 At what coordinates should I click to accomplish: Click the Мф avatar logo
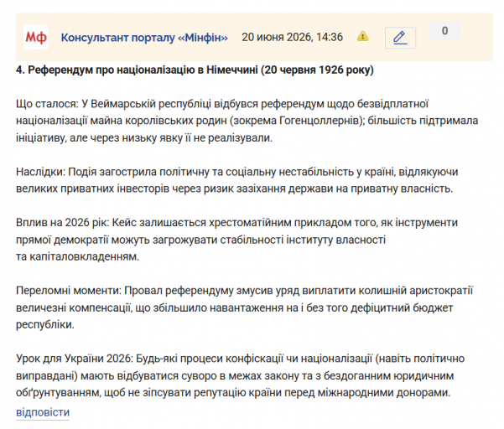(36, 37)
